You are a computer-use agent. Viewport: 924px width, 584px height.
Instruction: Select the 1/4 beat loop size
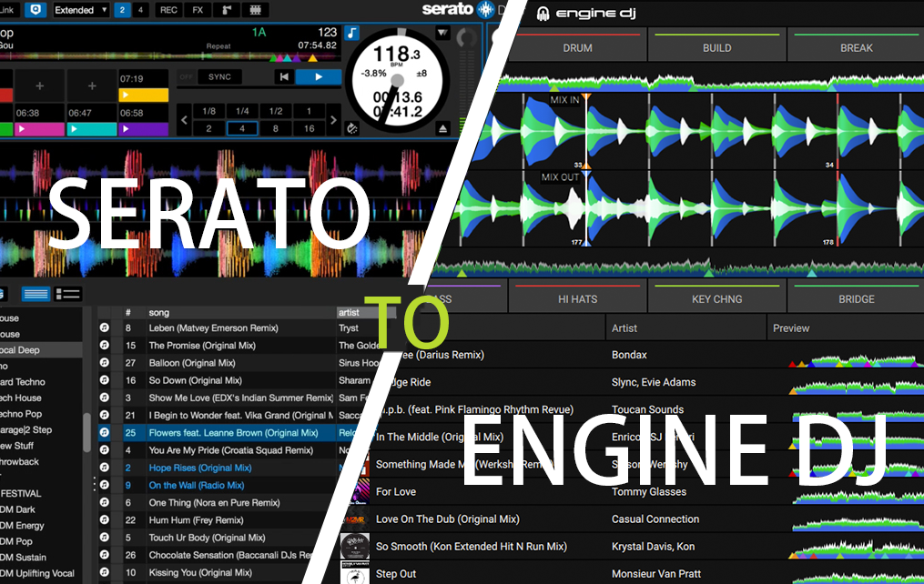click(x=242, y=111)
